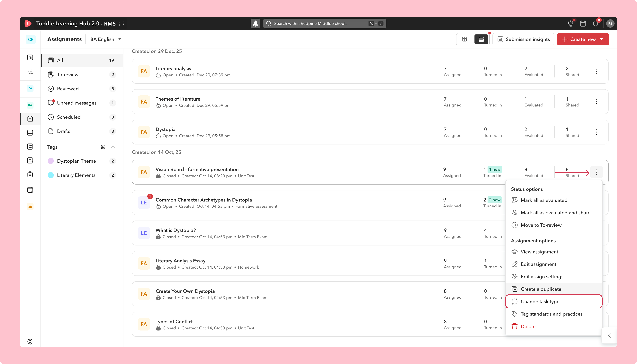
Task: Open more options for Dystopia assignment
Action: pos(596,132)
